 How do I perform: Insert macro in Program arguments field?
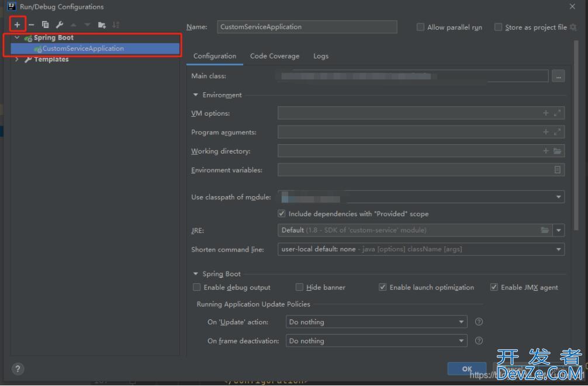coord(546,132)
